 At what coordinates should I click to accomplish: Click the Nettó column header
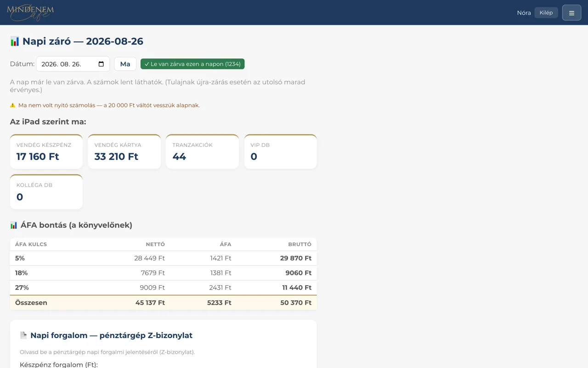[155, 244]
